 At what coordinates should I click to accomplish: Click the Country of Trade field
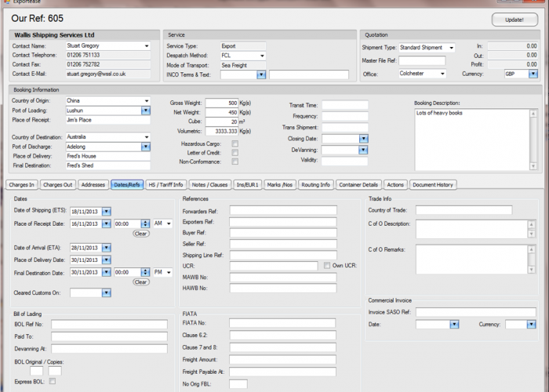(x=464, y=210)
